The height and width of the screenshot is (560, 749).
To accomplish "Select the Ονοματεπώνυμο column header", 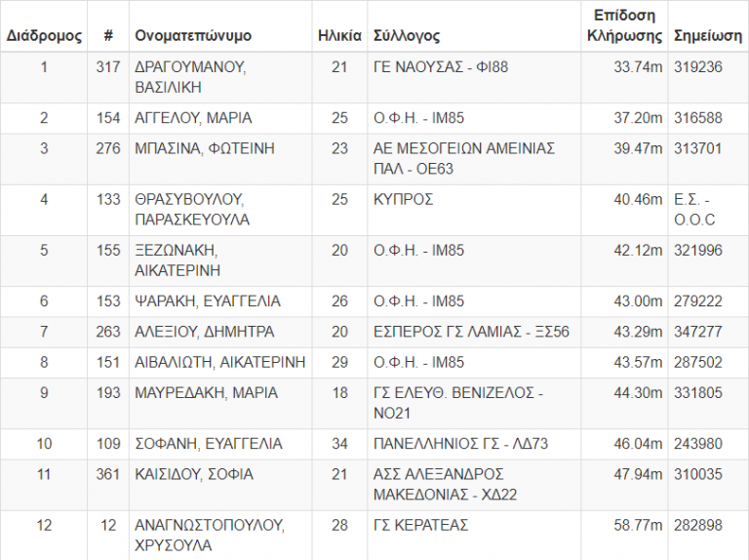I will click(x=193, y=36).
